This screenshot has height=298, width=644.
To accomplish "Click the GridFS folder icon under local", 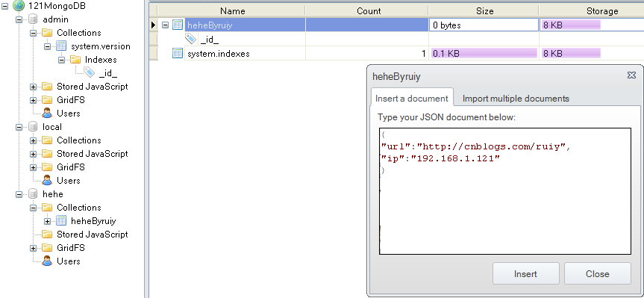I will [x=47, y=167].
